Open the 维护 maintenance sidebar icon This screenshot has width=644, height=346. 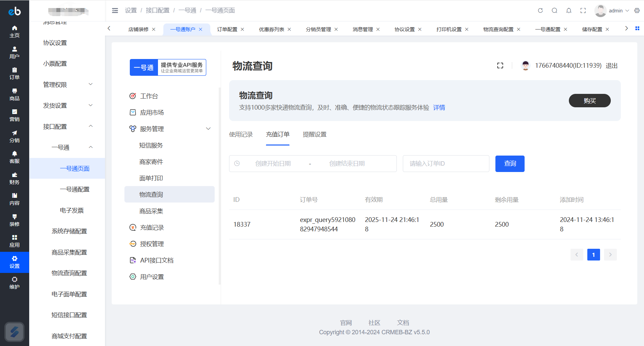(14, 283)
